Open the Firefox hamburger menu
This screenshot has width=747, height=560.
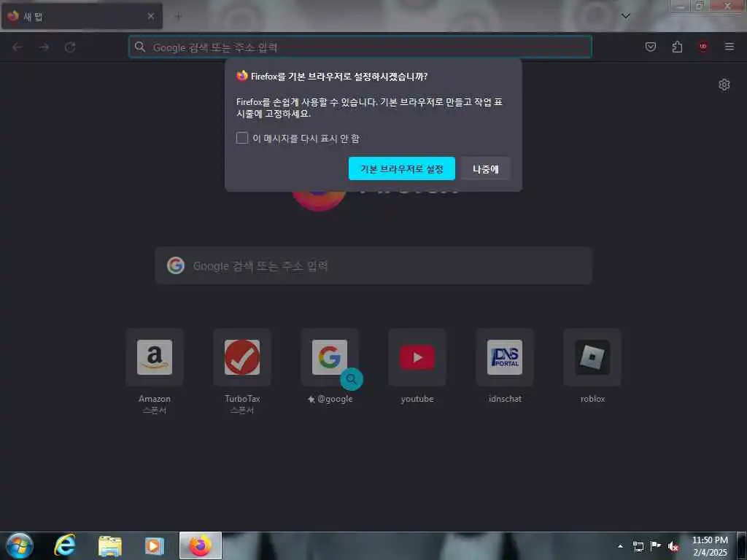pos(729,47)
